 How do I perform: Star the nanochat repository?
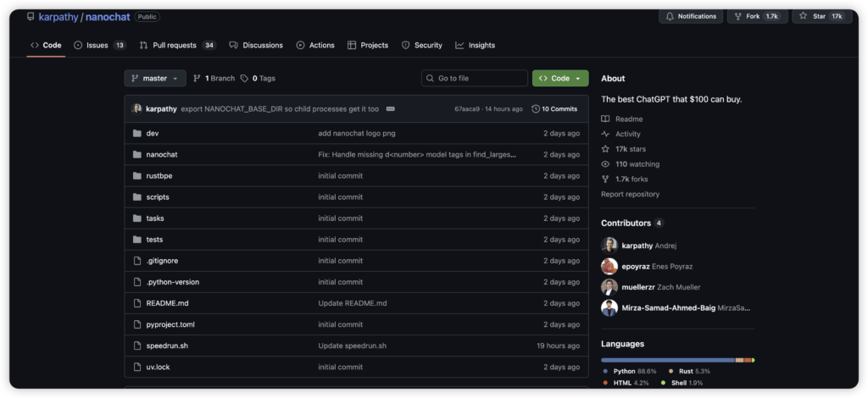tap(803, 16)
